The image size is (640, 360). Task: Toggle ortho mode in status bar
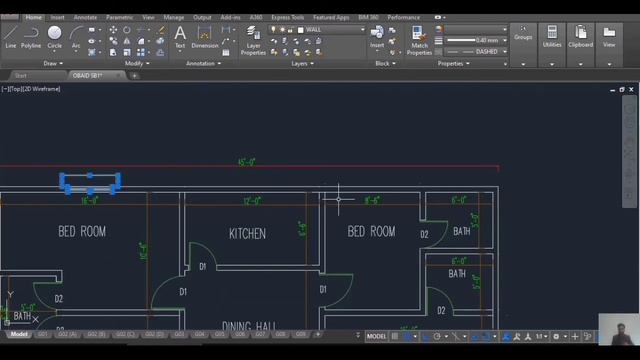(x=426, y=337)
